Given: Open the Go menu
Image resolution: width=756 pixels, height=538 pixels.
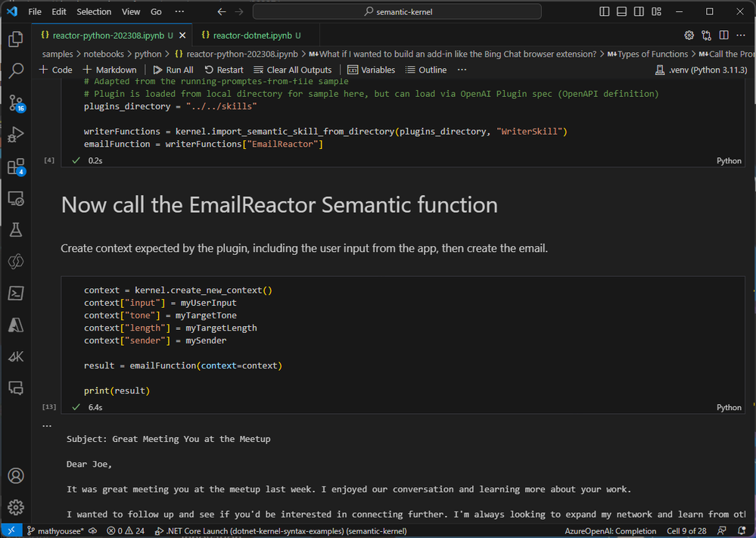Looking at the screenshot, I should 156,11.
